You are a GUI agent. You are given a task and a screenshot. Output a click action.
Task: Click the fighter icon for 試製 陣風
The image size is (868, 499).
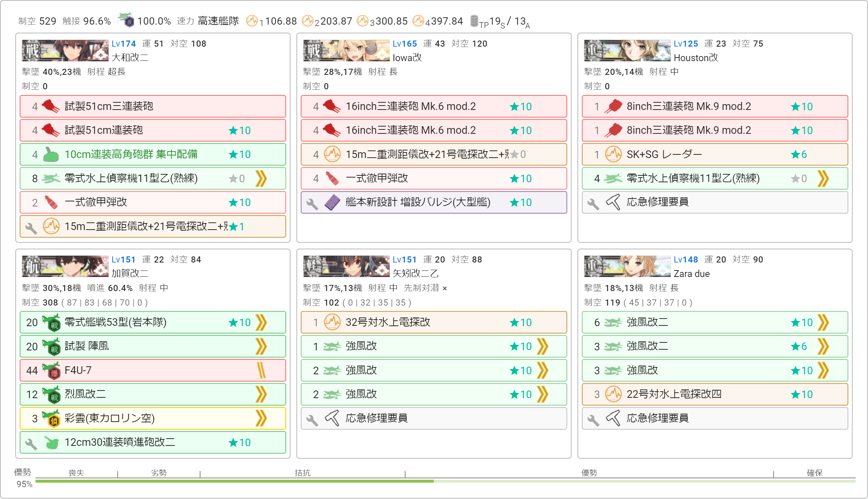[x=51, y=346]
